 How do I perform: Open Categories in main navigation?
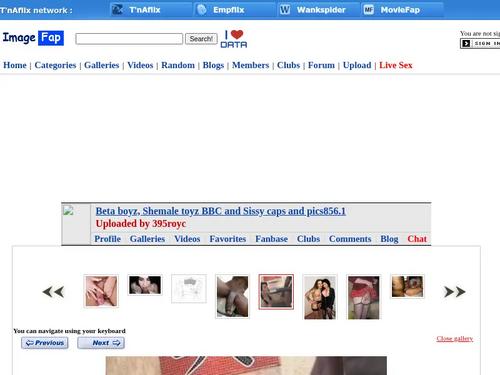tap(55, 65)
